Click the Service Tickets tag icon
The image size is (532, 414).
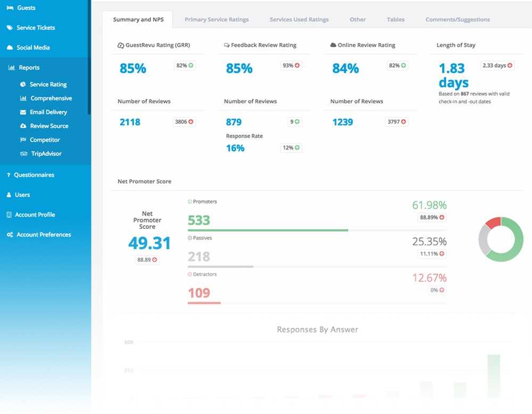[10, 28]
